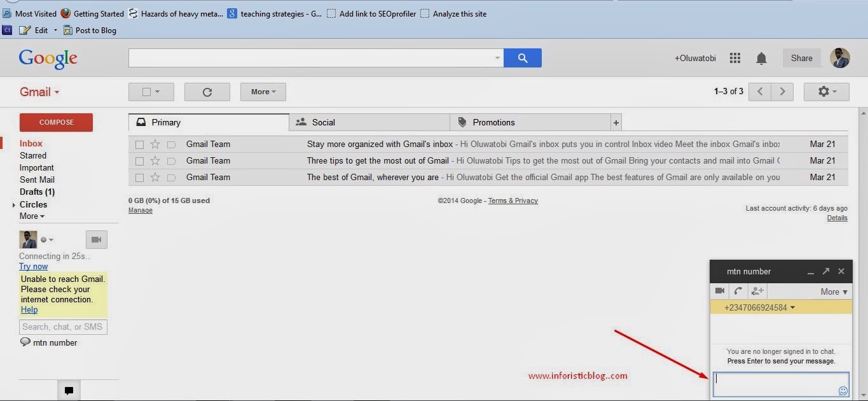The width and height of the screenshot is (868, 401).
Task: Click the 'Search, chat, or SMS' field
Action: pos(63,327)
